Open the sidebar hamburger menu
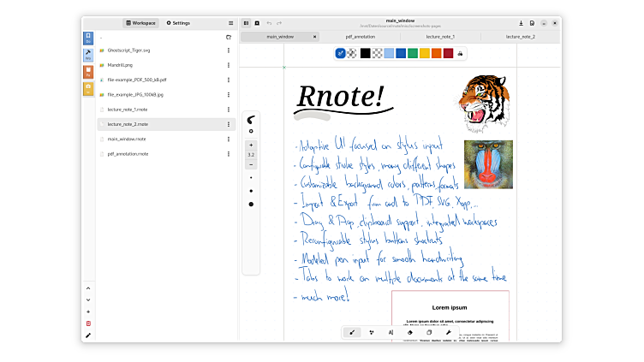The image size is (644, 362). click(x=231, y=23)
